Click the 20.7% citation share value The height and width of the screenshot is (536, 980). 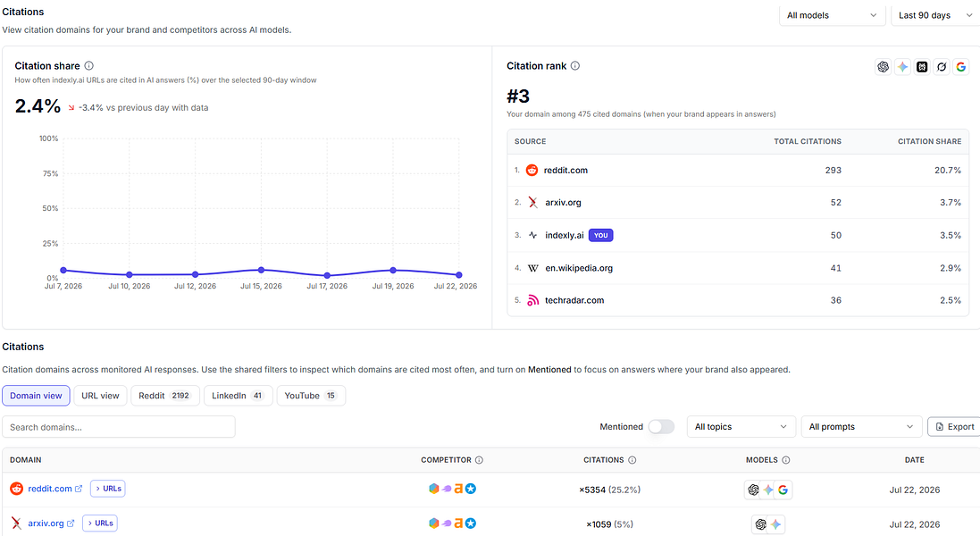(x=948, y=170)
